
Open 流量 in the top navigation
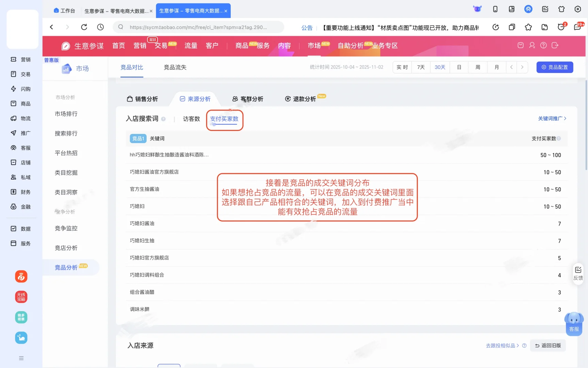(x=191, y=46)
